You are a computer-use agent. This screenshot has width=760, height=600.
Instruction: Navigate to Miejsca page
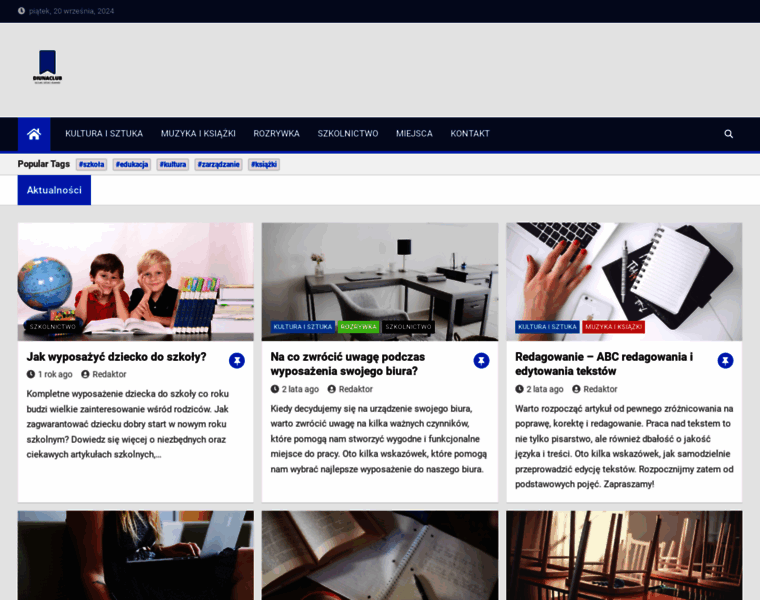(x=414, y=134)
